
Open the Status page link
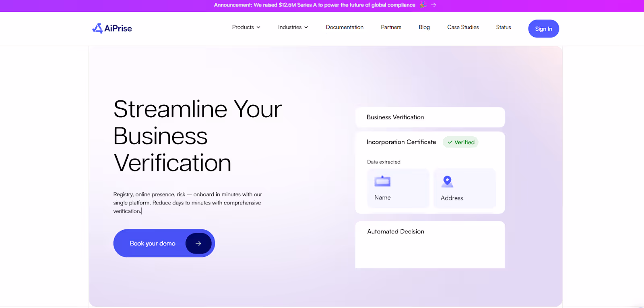tap(504, 27)
